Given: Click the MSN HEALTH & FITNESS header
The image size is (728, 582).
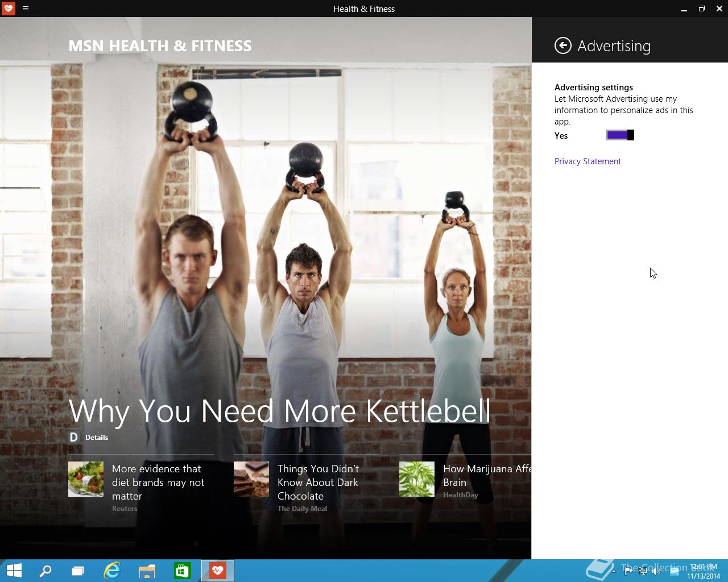Looking at the screenshot, I should click(160, 46).
